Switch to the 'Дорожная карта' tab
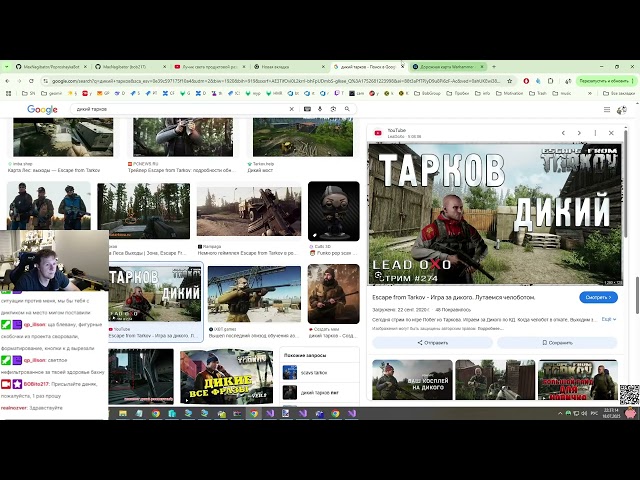 pyautogui.click(x=448, y=67)
